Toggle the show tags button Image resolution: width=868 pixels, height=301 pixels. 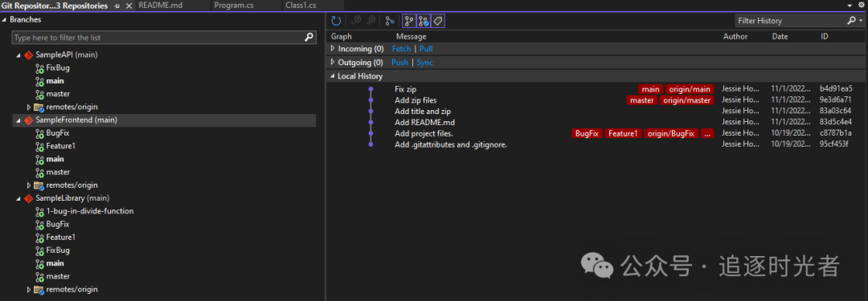438,21
